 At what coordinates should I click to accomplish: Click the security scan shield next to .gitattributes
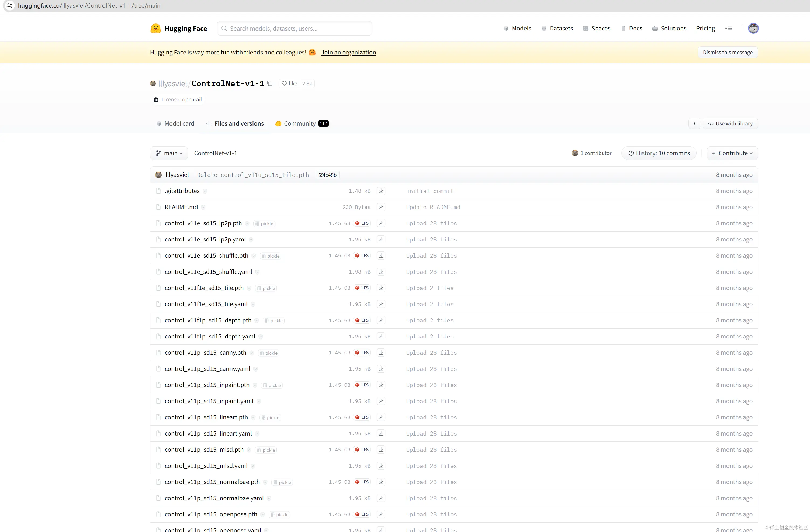click(205, 191)
